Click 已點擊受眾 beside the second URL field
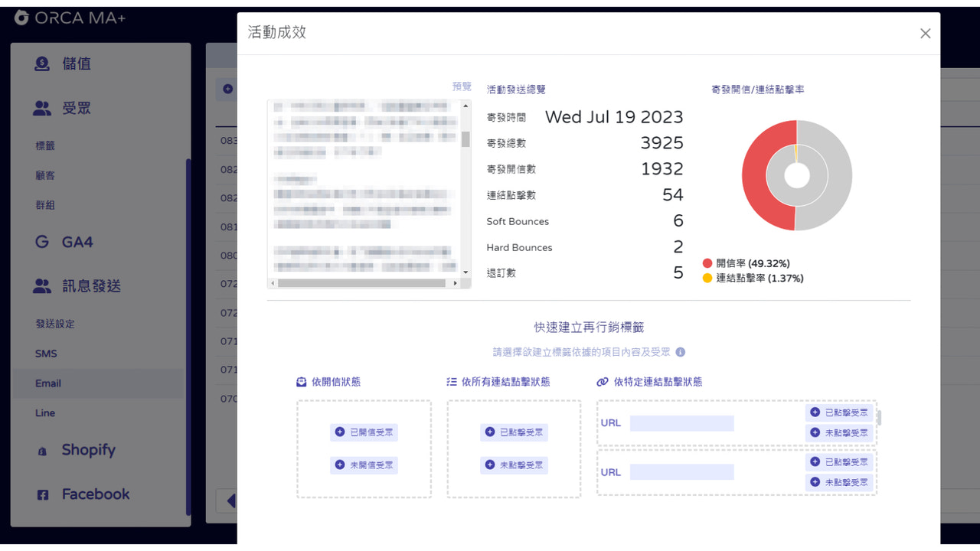This screenshot has width=980, height=551. [839, 462]
